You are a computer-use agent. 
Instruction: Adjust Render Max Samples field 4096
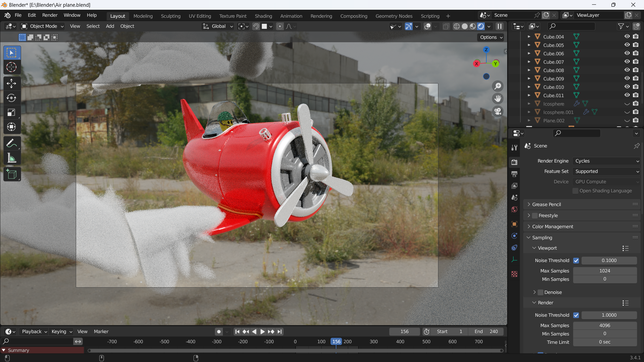605,325
